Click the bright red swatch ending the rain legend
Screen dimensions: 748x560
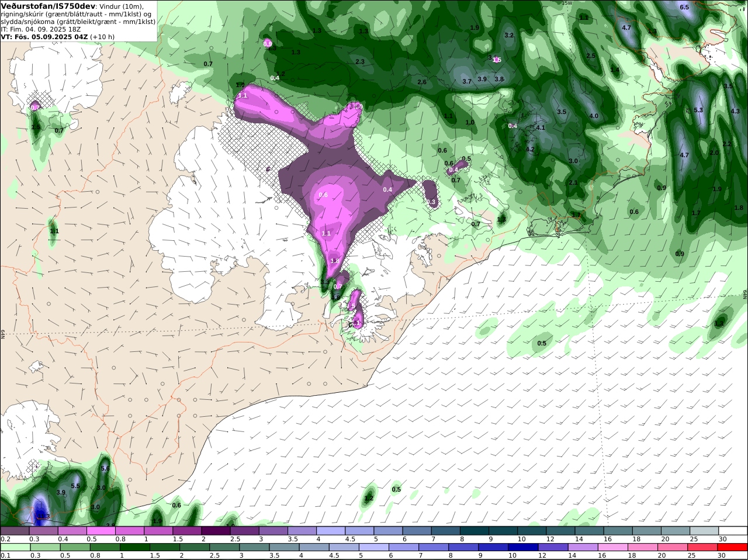(x=733, y=547)
